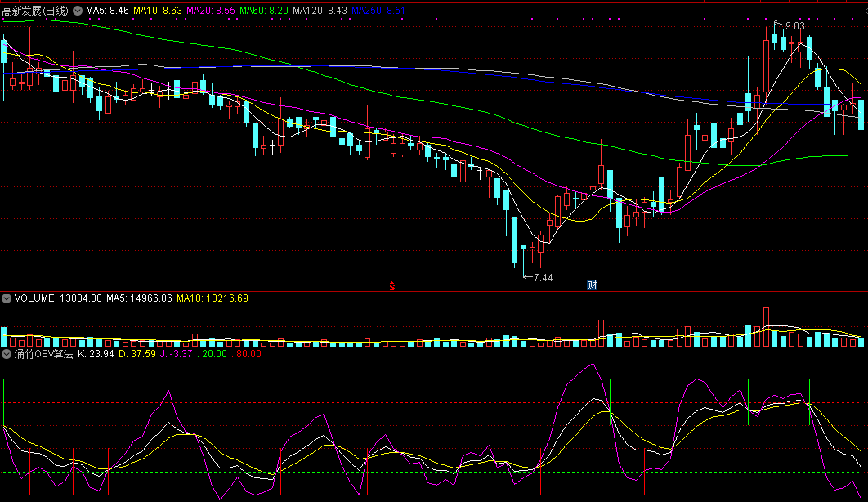
Task: Click the yellow MA10: 8.63 label
Action: pos(158,11)
